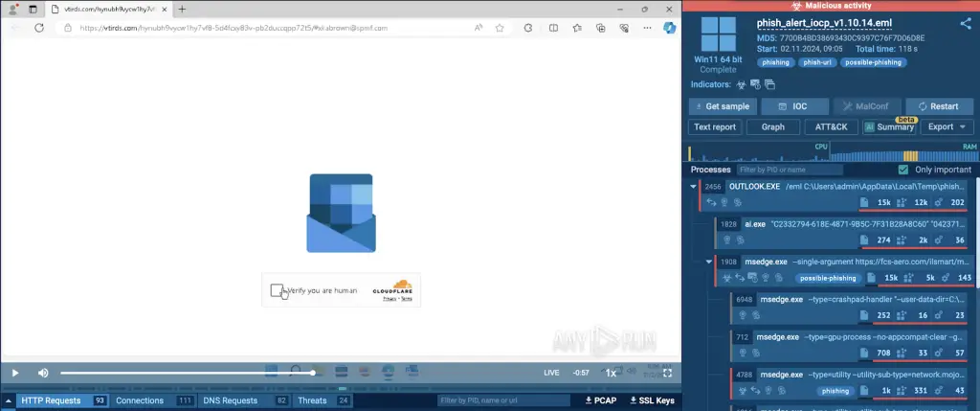Image resolution: width=980 pixels, height=411 pixels.
Task: Open the malicious indicator biohazard icon
Action: (742, 84)
